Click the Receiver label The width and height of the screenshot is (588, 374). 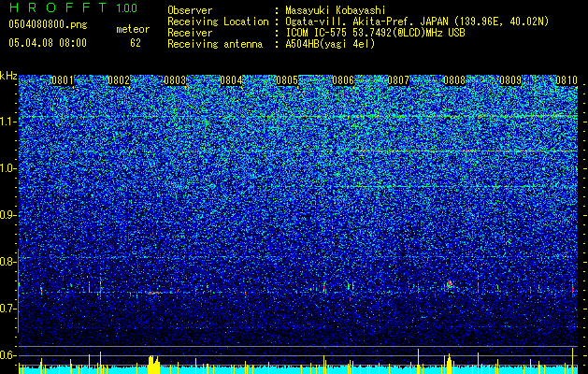point(190,33)
